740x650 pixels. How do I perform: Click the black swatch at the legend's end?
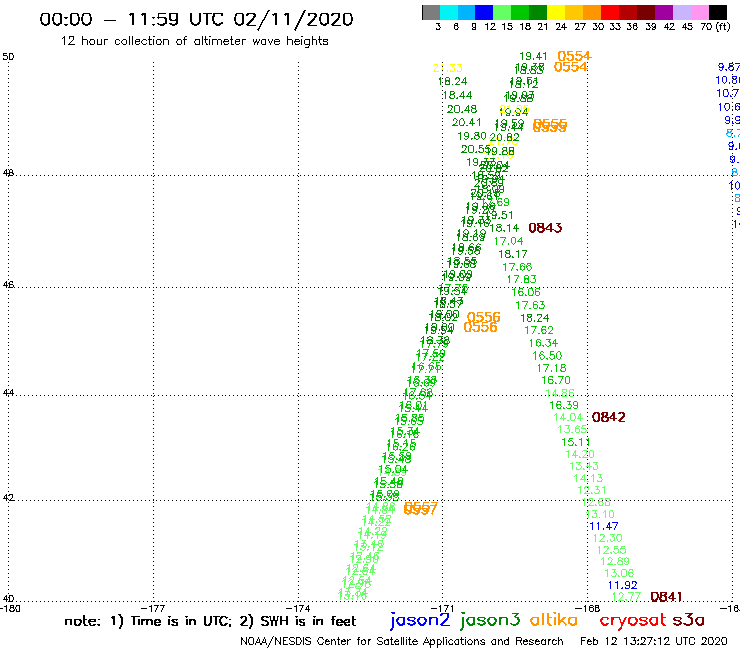[x=717, y=12]
